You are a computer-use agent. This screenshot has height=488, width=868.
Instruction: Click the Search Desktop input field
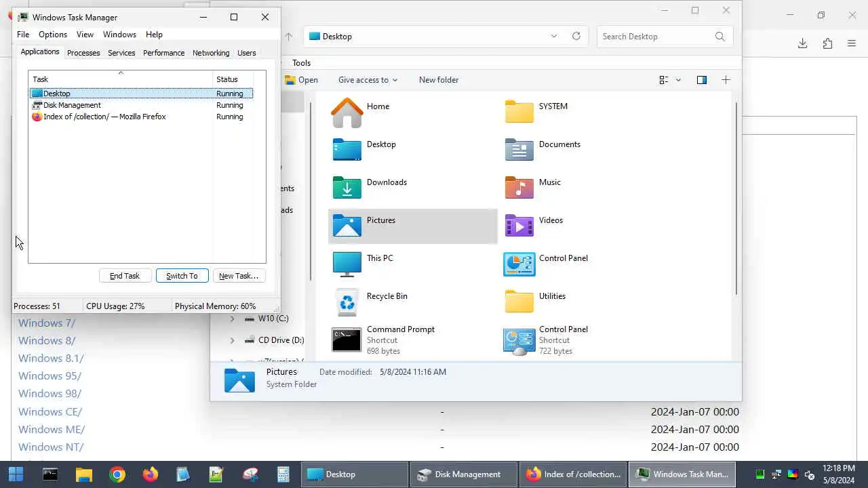pyautogui.click(x=656, y=37)
